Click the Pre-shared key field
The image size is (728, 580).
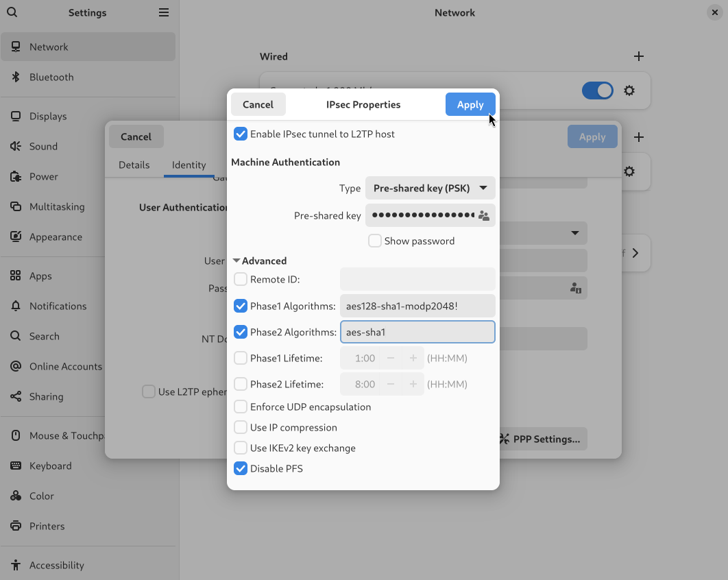pyautogui.click(x=430, y=215)
